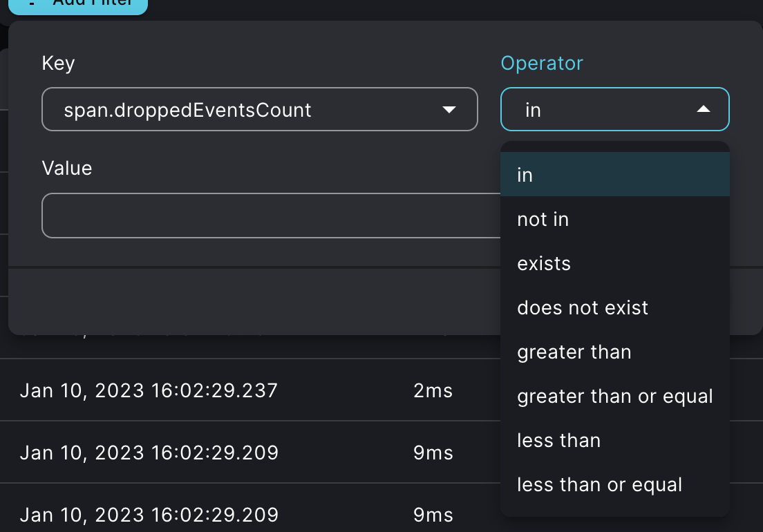763x532 pixels.
Task: Select 'greater than' operator
Action: [x=614, y=352]
